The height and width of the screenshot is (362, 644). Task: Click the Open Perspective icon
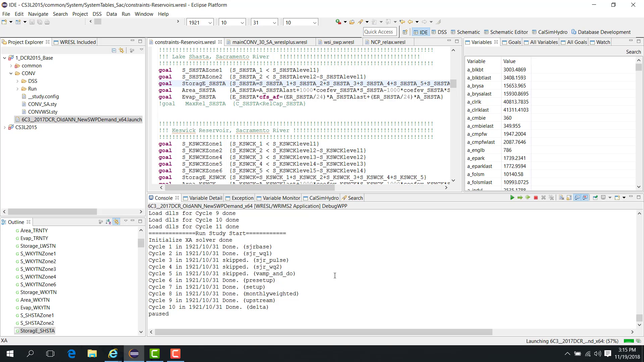[405, 32]
